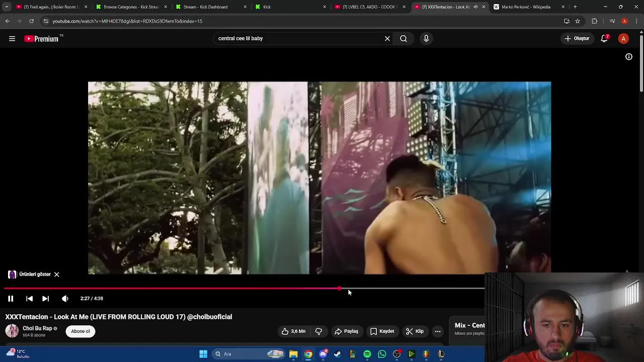Pause the video
The width and height of the screenshot is (644, 362).
click(11, 299)
